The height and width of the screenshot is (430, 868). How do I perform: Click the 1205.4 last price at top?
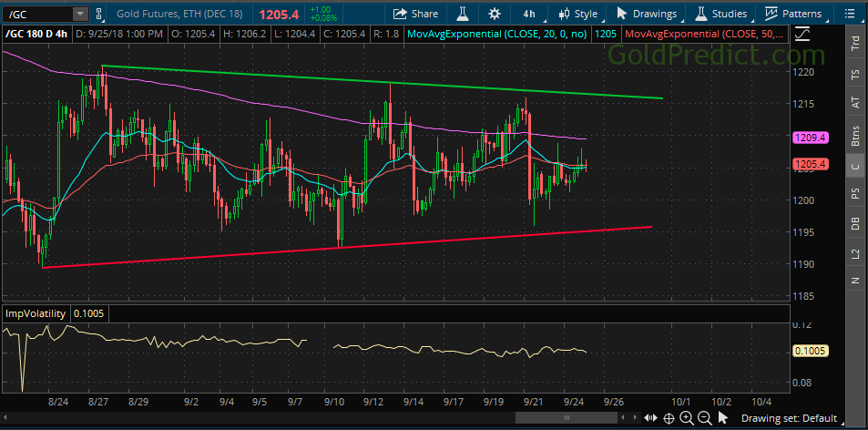(x=280, y=14)
